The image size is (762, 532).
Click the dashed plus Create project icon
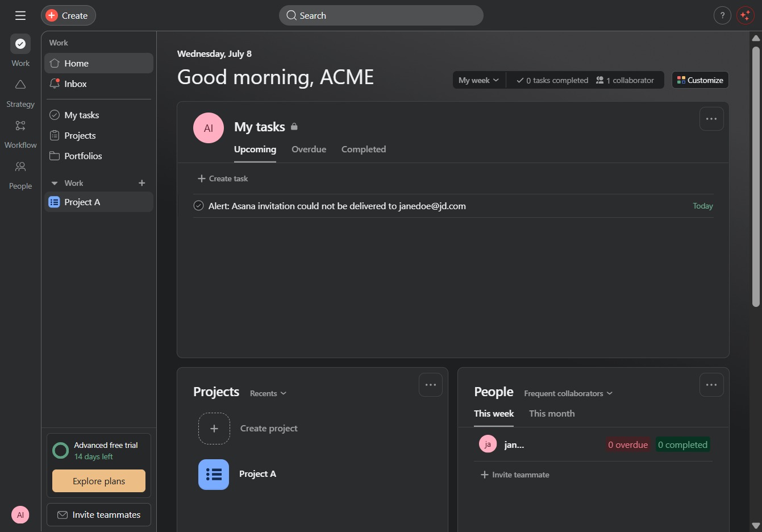click(214, 429)
